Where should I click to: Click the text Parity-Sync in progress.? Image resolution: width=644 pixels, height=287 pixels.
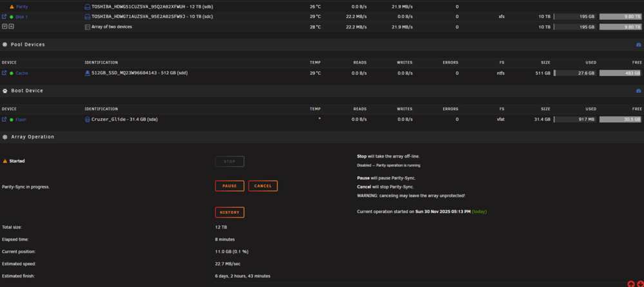point(26,187)
